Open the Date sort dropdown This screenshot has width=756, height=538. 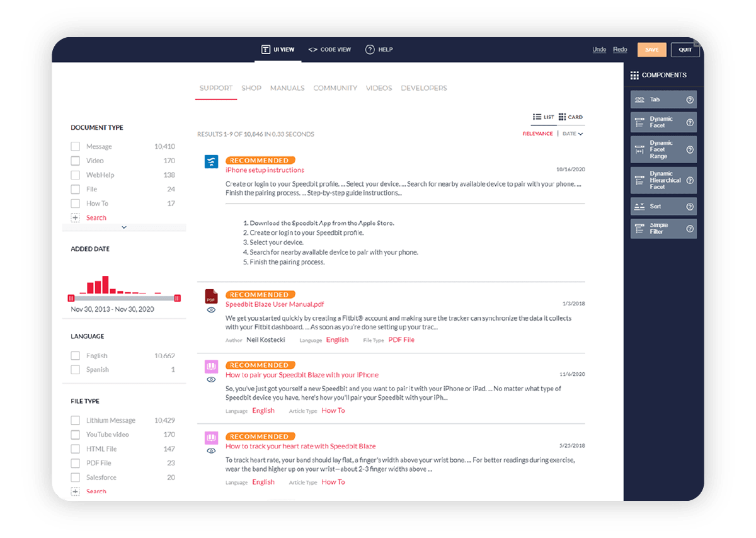click(572, 134)
